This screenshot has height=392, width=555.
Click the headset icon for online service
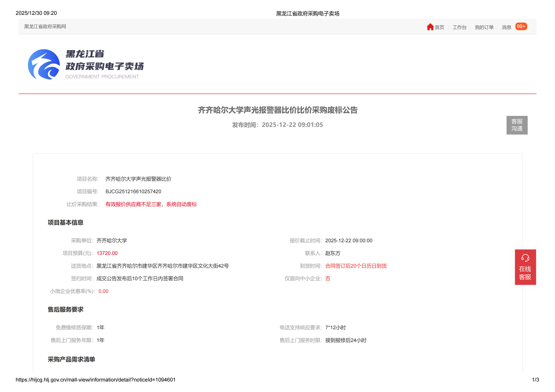(x=525, y=258)
